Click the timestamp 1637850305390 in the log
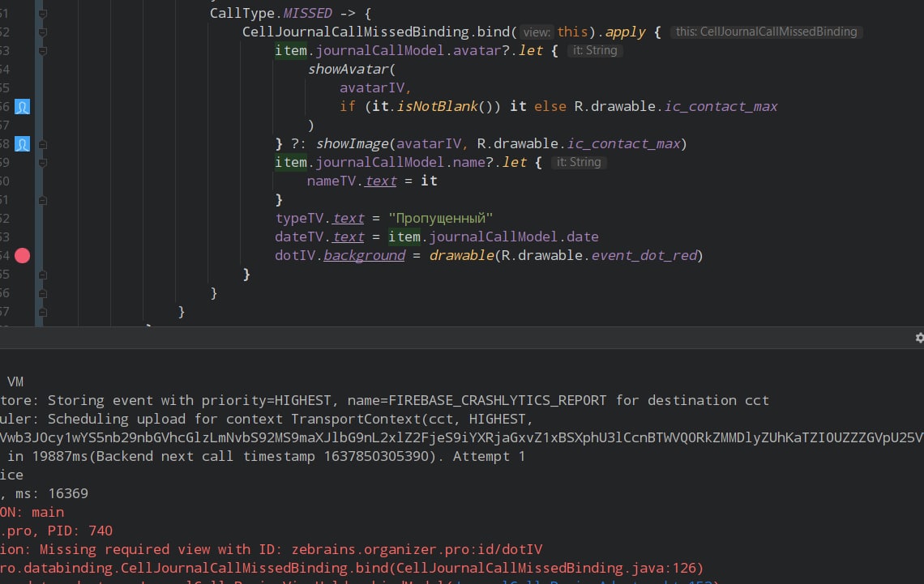The width and height of the screenshot is (924, 584). click(x=376, y=456)
